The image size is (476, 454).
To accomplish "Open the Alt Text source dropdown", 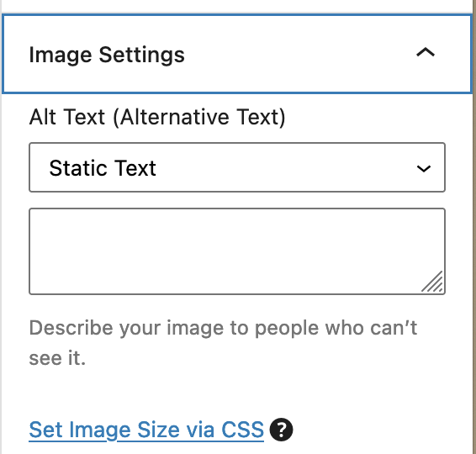I will pos(237,167).
